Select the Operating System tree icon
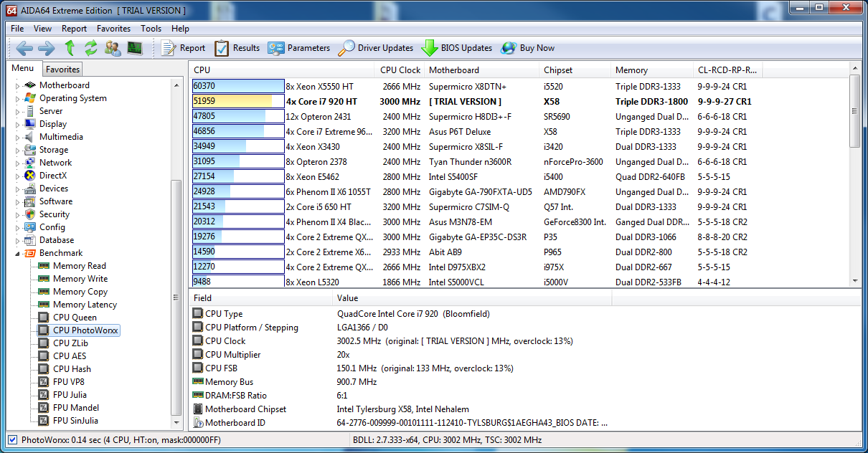The width and height of the screenshot is (868, 453). [29, 98]
